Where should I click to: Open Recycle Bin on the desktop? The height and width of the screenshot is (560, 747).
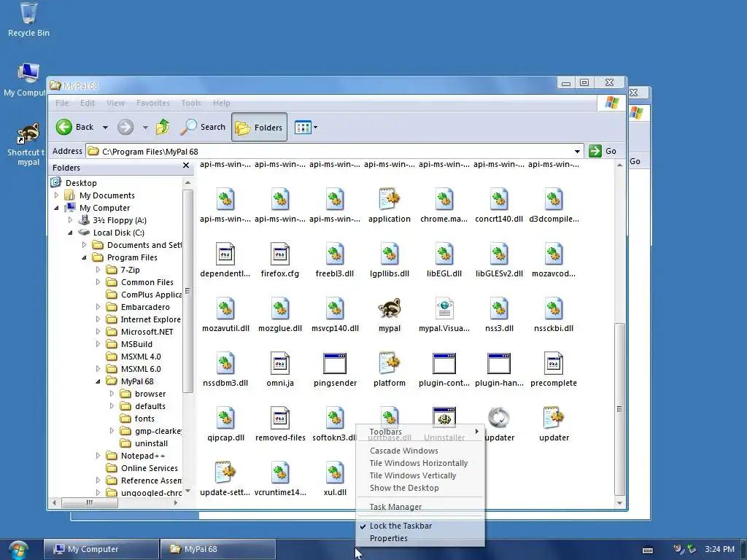28,20
